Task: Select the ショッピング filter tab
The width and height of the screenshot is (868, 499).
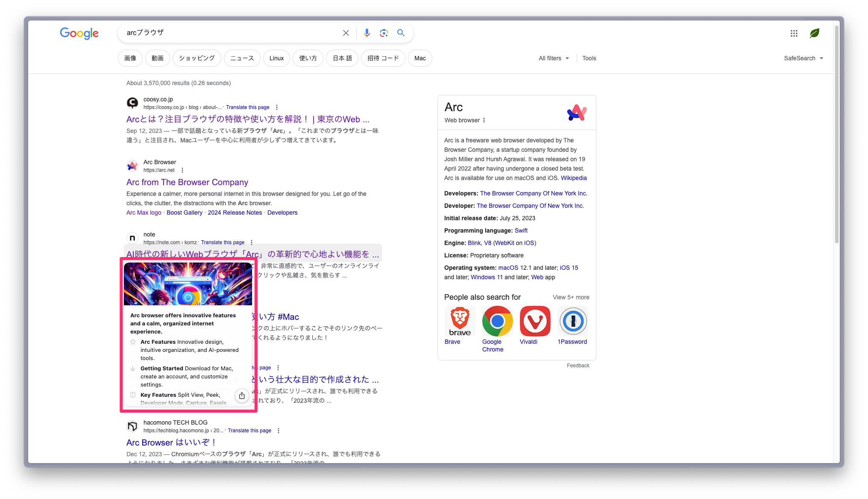Action: (x=197, y=58)
